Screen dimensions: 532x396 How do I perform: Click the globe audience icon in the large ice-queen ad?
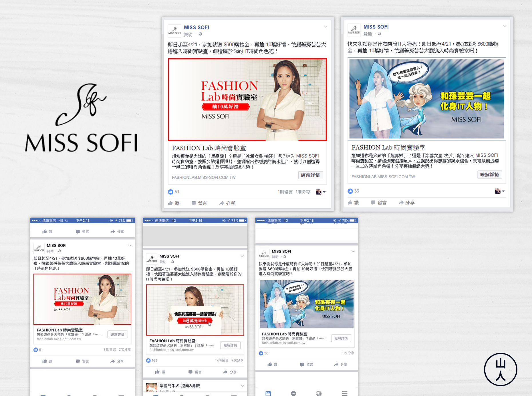380,33
